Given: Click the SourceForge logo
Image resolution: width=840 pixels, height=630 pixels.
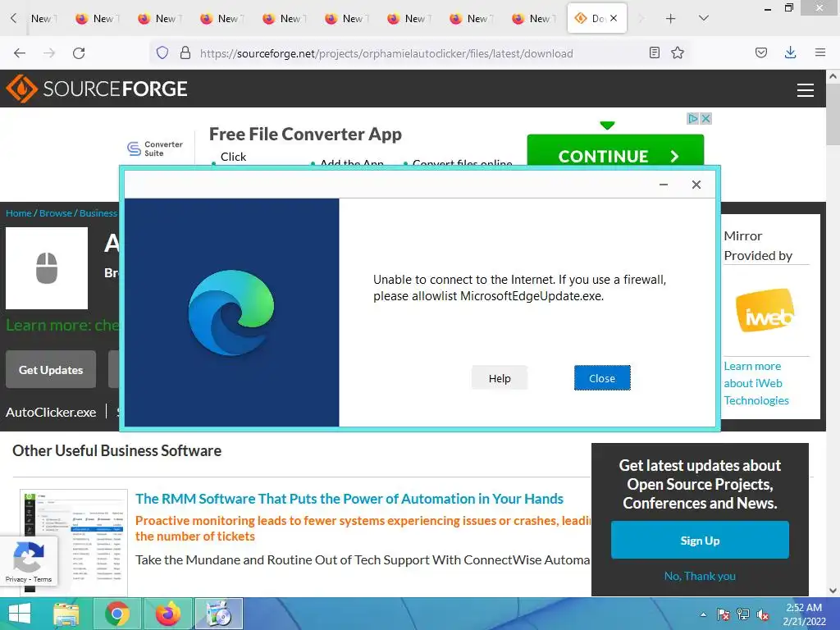Looking at the screenshot, I should (x=97, y=89).
